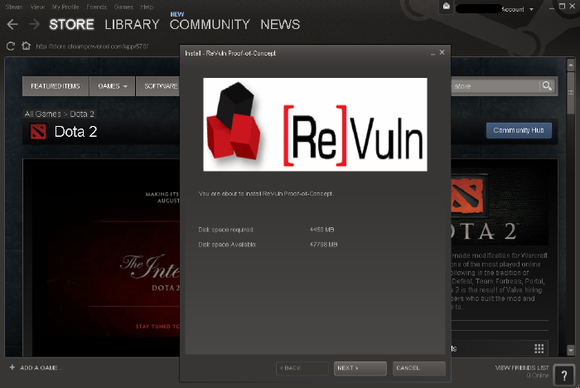
Task: Open the Community section
Action: 210,24
